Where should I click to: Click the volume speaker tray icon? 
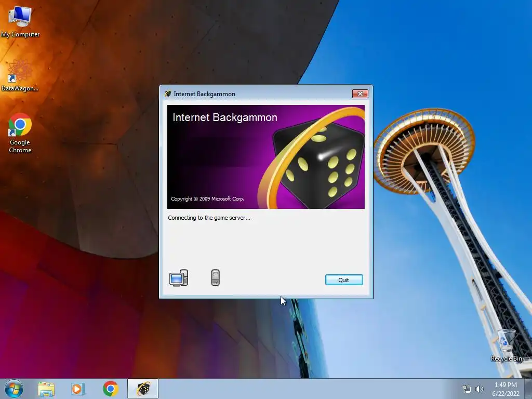tap(479, 389)
